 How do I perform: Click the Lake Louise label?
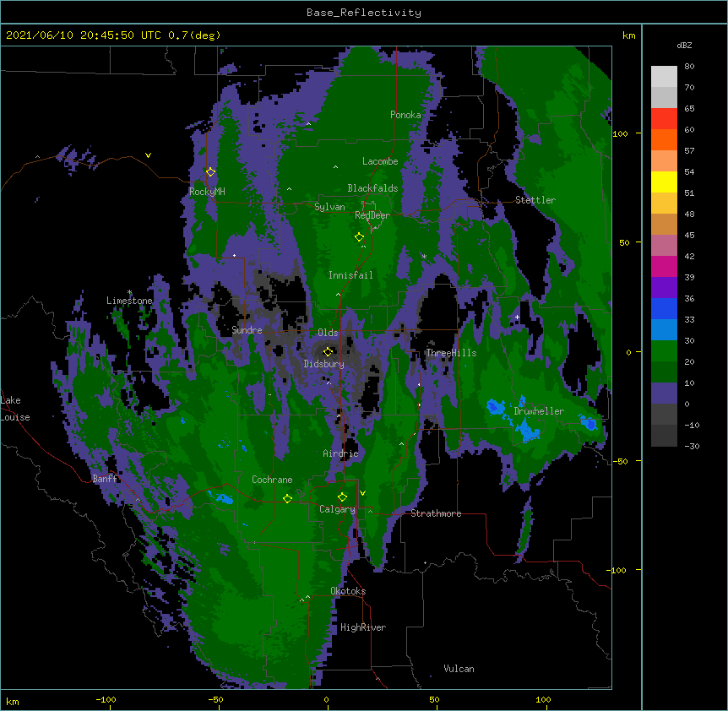15,409
